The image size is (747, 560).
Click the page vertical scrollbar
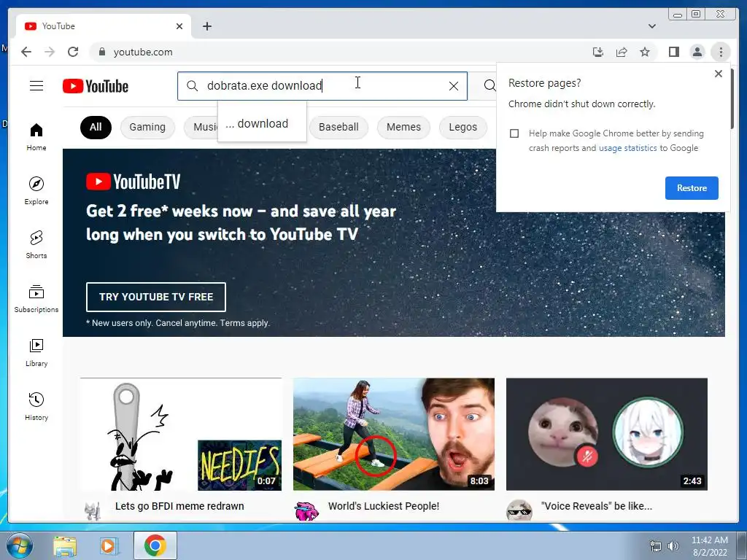tap(732, 98)
